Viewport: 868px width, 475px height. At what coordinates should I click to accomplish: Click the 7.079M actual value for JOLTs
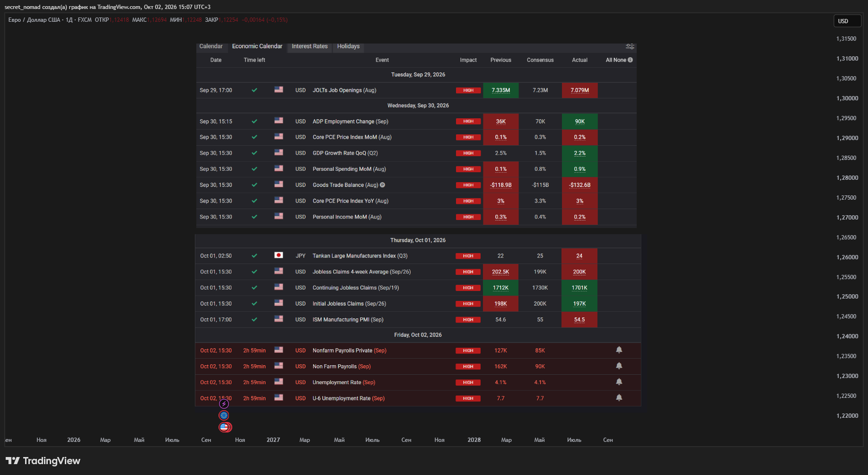click(x=580, y=90)
